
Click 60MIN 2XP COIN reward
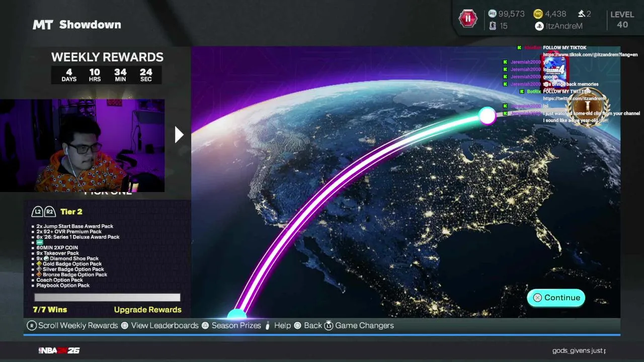(57, 248)
